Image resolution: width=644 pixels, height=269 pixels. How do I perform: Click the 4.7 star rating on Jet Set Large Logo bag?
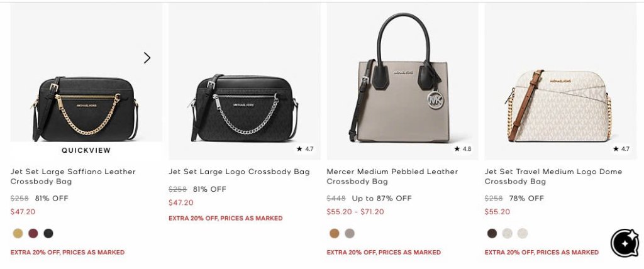[x=305, y=149]
